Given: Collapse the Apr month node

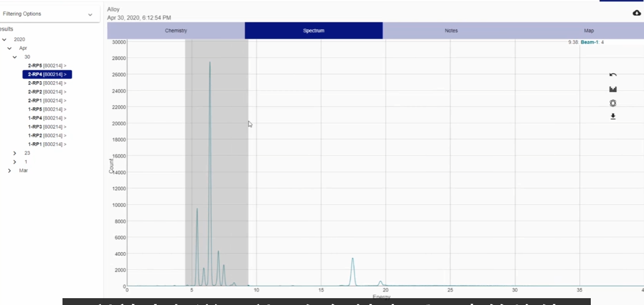Looking at the screenshot, I should (x=9, y=48).
